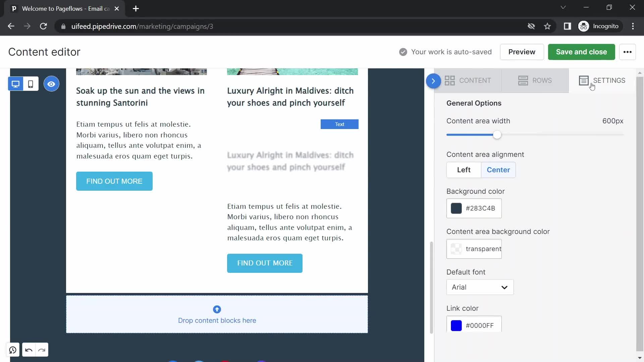The height and width of the screenshot is (362, 644).
Task: Switch to the ROWS panel tab
Action: (535, 80)
